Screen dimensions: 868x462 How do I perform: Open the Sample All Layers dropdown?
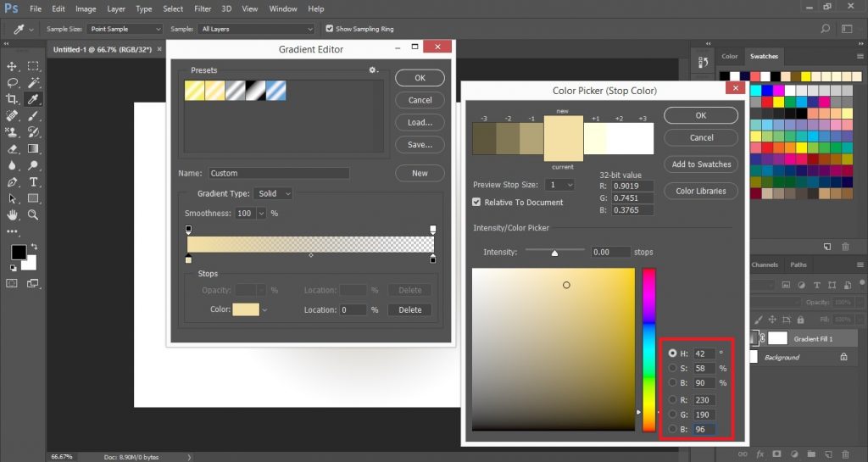tap(256, 29)
